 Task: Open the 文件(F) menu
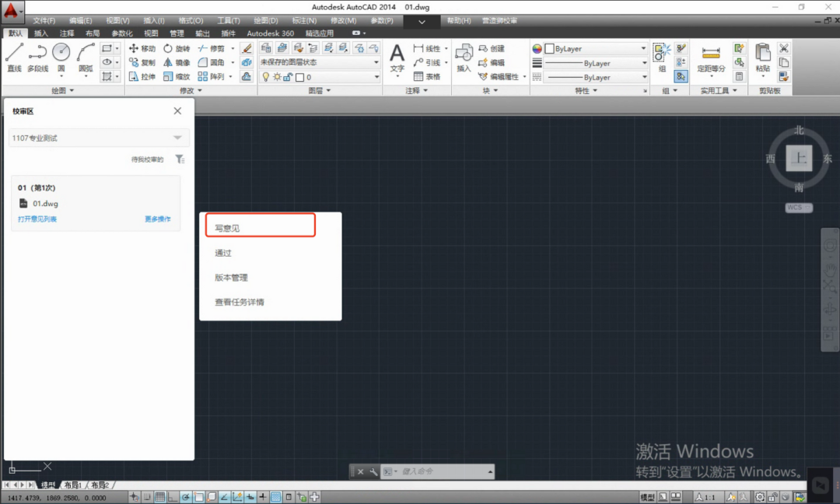[44, 20]
